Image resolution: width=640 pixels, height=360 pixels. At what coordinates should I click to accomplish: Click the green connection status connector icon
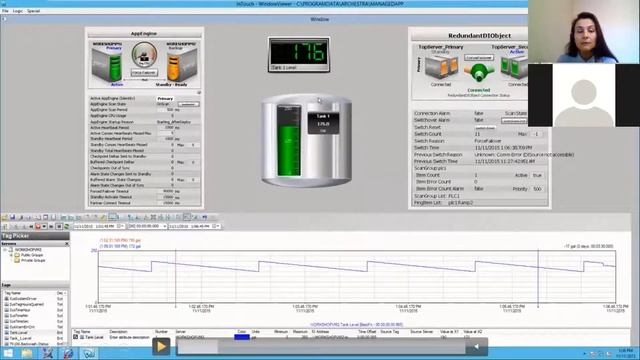click(x=478, y=73)
